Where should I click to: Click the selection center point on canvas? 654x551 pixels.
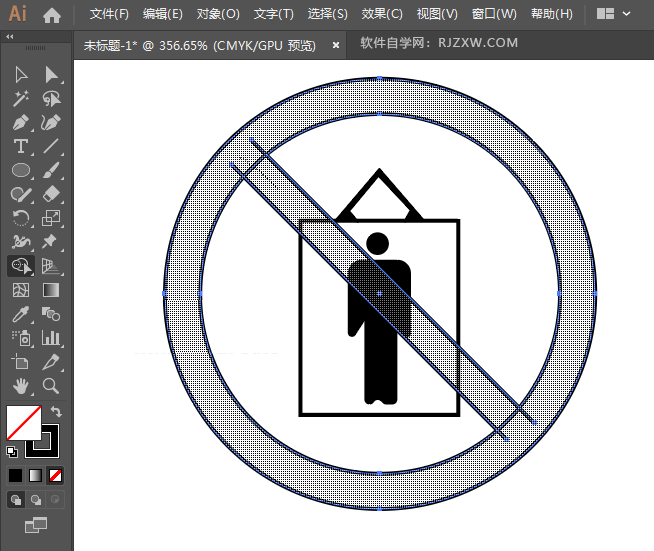click(x=379, y=294)
